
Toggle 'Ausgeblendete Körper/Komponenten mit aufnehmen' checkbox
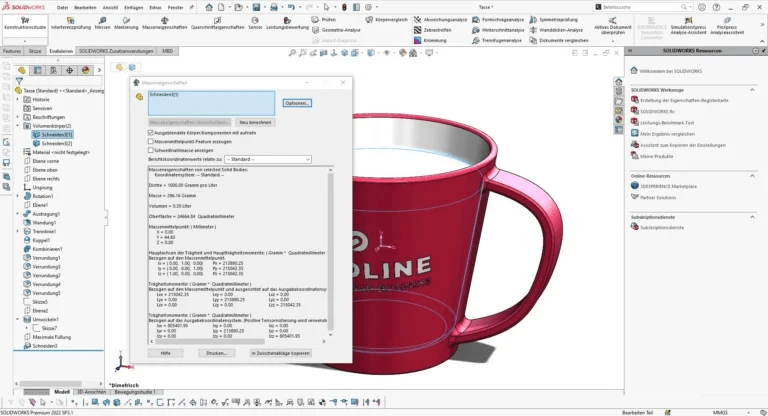(151, 132)
